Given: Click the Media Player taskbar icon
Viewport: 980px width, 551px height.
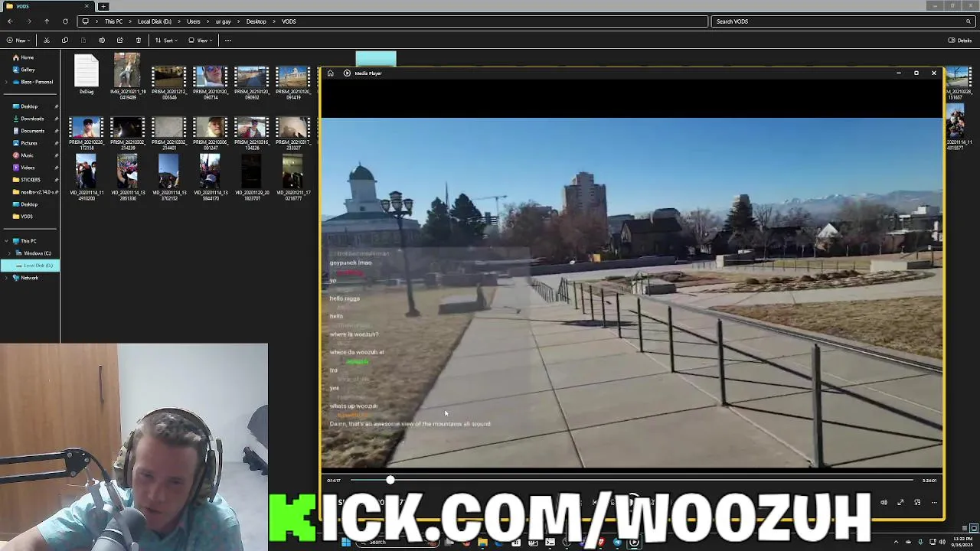Looking at the screenshot, I should 634,543.
